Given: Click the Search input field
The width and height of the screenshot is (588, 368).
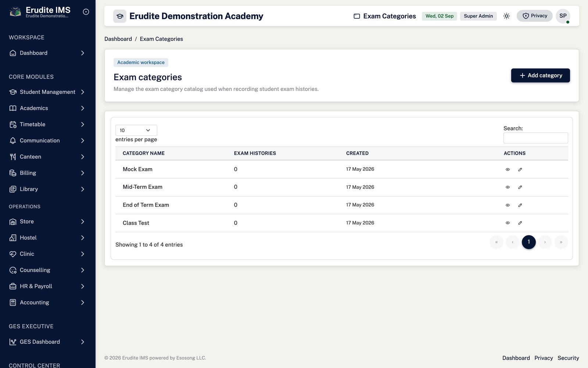Looking at the screenshot, I should (535, 138).
